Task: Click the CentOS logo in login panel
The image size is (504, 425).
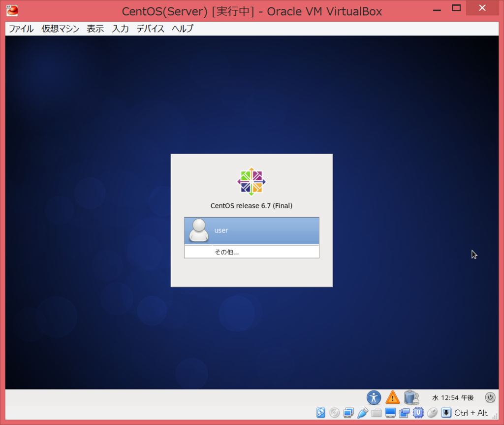Action: point(252,182)
